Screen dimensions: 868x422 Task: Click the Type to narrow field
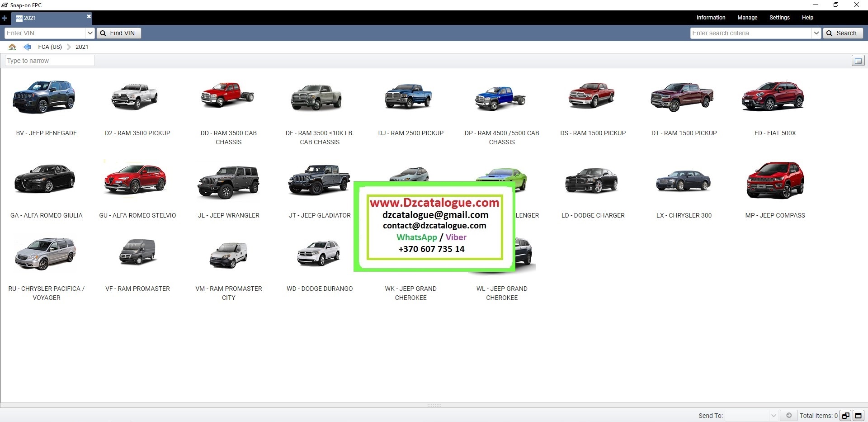coord(50,61)
